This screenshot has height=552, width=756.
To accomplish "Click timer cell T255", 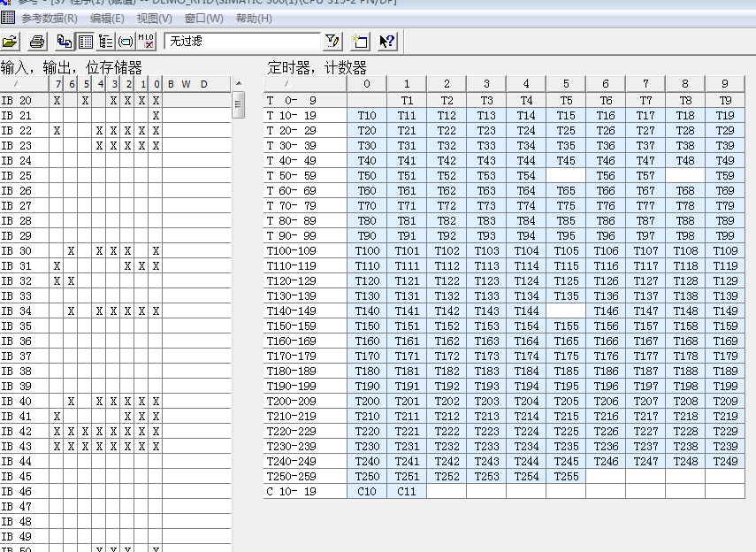I will (566, 477).
